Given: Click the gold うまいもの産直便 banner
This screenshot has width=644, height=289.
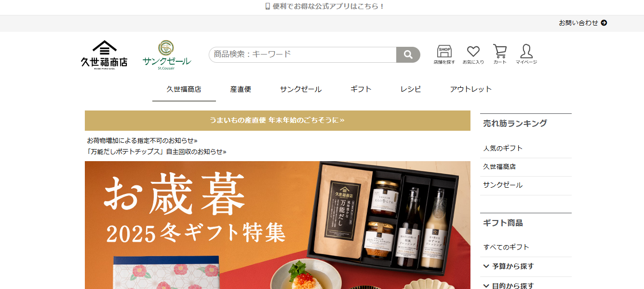Looking at the screenshot, I should pos(278,121).
